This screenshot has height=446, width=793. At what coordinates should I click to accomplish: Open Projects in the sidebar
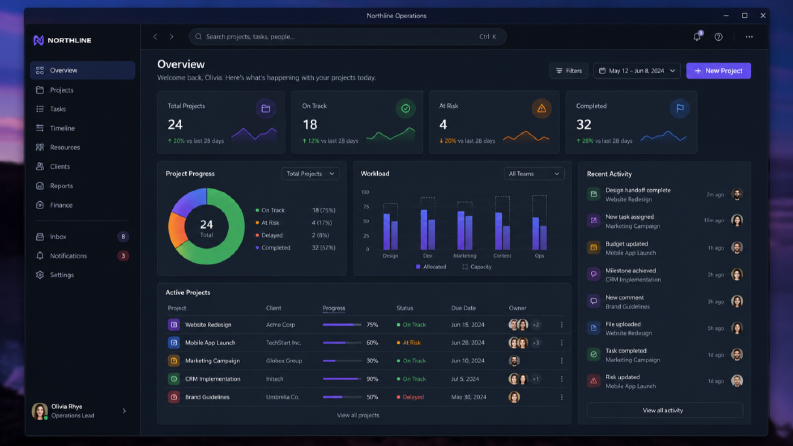coord(82,90)
